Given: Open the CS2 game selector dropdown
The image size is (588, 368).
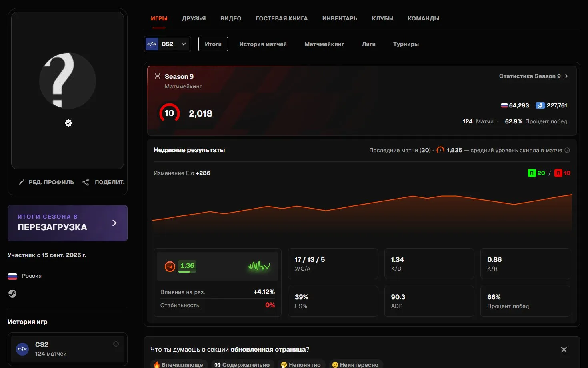Looking at the screenshot, I should [x=167, y=44].
